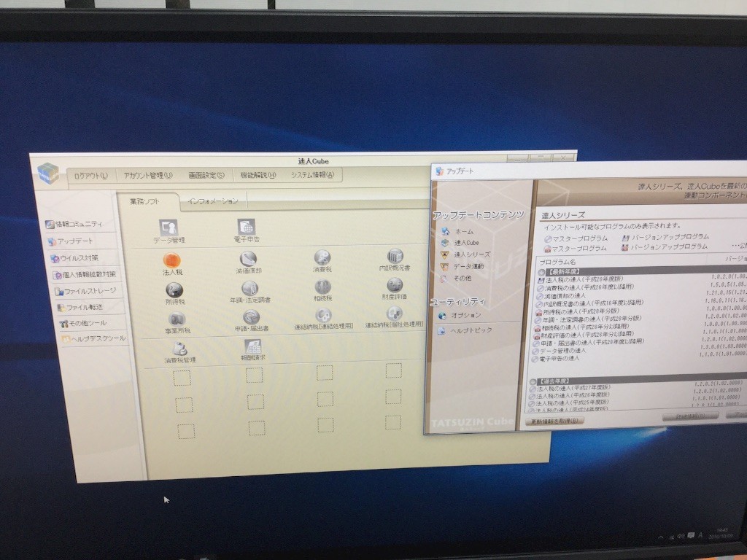Select 達人シリーズ in アップデートコンテンツ list
Viewport: 747px width, 560px height.
click(x=465, y=254)
